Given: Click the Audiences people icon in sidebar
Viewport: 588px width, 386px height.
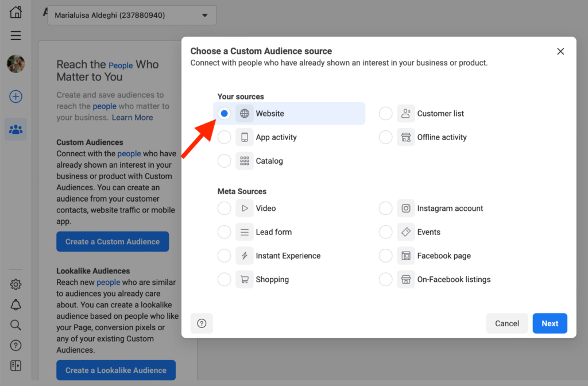Looking at the screenshot, I should pos(16,129).
